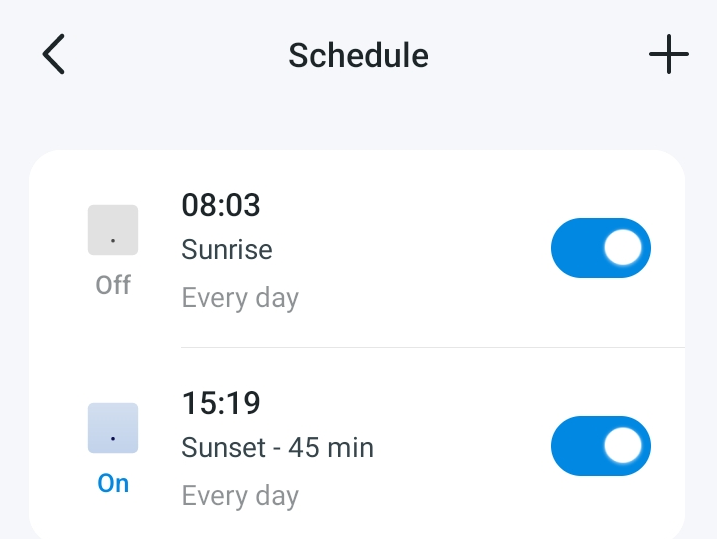Click the gray Off status label
This screenshot has width=717, height=539.
point(113,285)
